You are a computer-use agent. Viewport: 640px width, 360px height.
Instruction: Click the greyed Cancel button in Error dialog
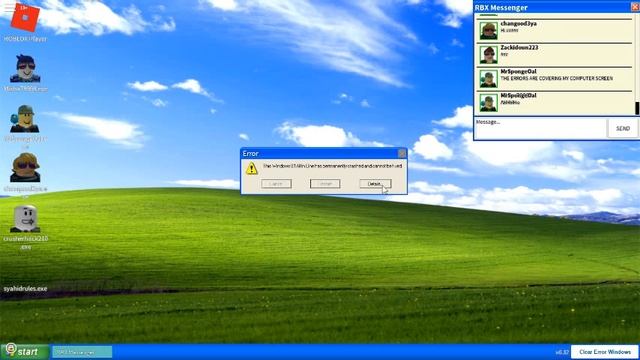pyautogui.click(x=276, y=184)
